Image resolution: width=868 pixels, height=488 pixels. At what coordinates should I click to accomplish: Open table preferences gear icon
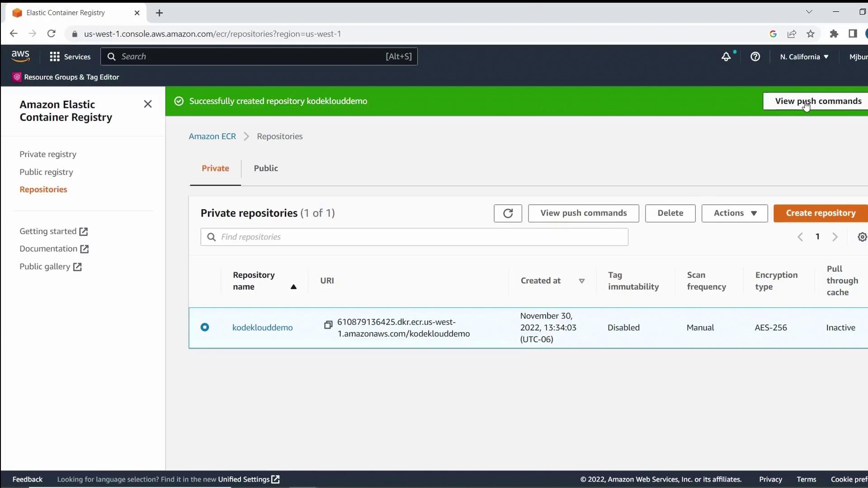pyautogui.click(x=862, y=237)
